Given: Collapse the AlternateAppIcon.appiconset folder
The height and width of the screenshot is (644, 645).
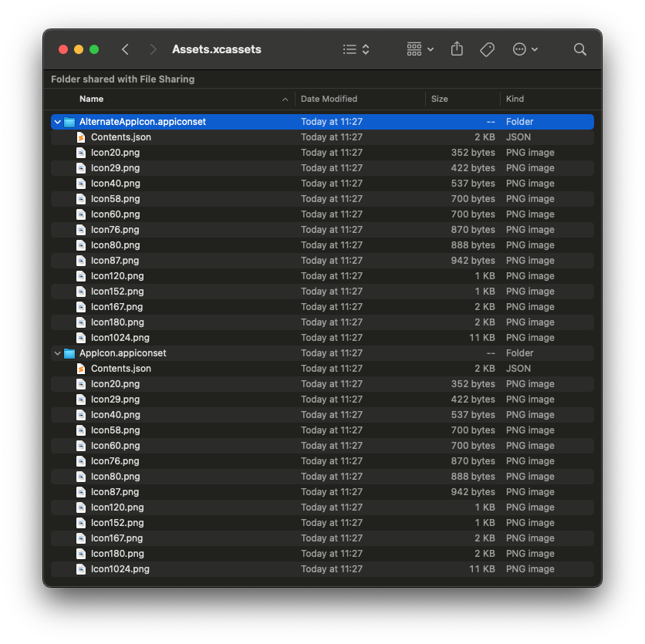Looking at the screenshot, I should pyautogui.click(x=58, y=122).
